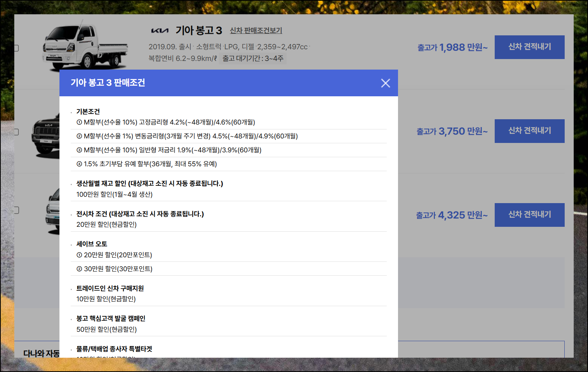Viewport: 588px width, 372px height.
Task: Click the popup title 기아 봉고 3 판매조건
Action: pos(108,83)
